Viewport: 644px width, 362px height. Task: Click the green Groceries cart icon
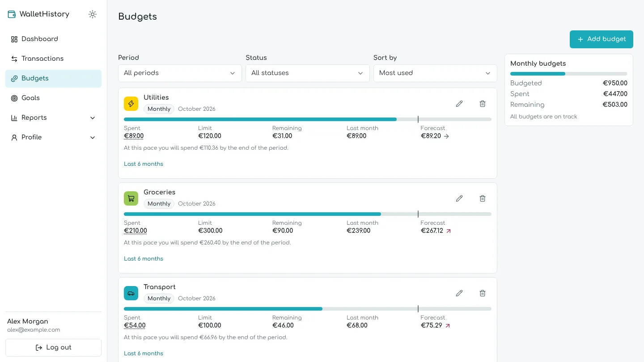(131, 198)
